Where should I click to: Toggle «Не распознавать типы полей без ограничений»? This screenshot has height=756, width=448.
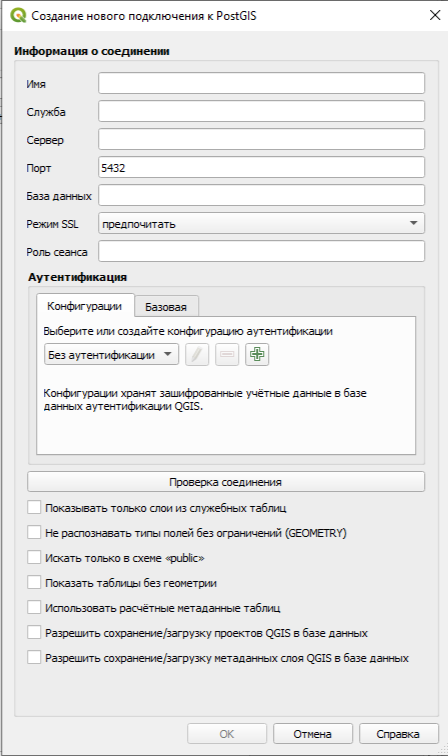34,533
